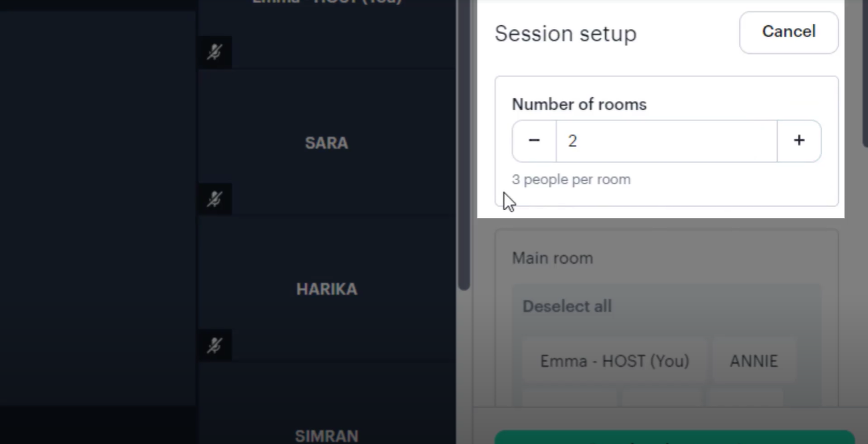Click SARA's muted microphone icon
868x444 pixels.
[x=214, y=199]
